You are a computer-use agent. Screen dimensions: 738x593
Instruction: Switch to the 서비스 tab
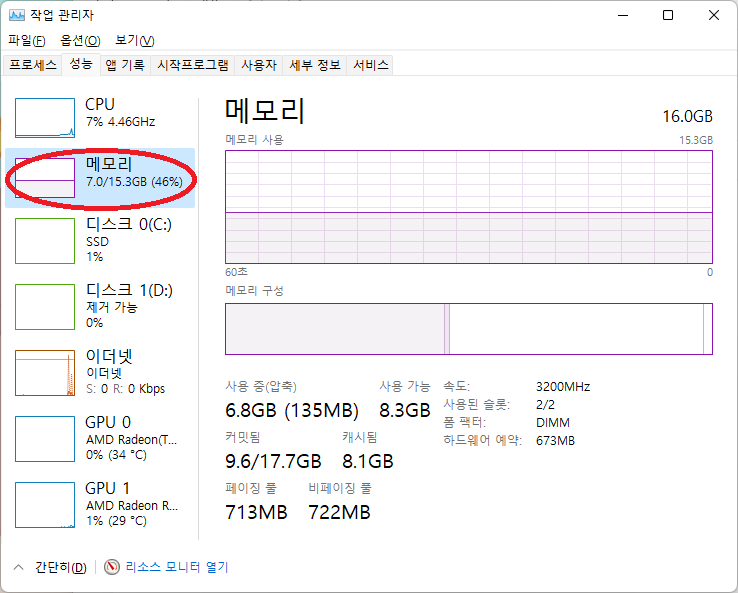tap(371, 65)
